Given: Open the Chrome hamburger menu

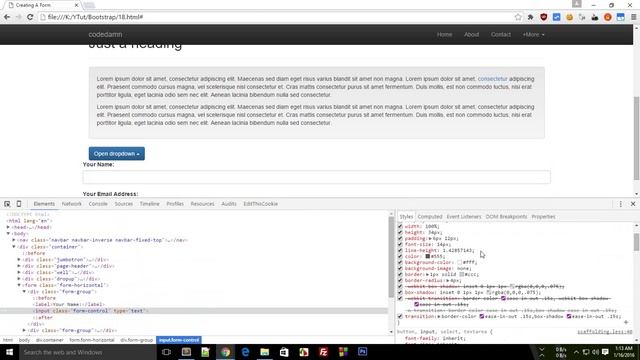Looking at the screenshot, I should [x=633, y=17].
